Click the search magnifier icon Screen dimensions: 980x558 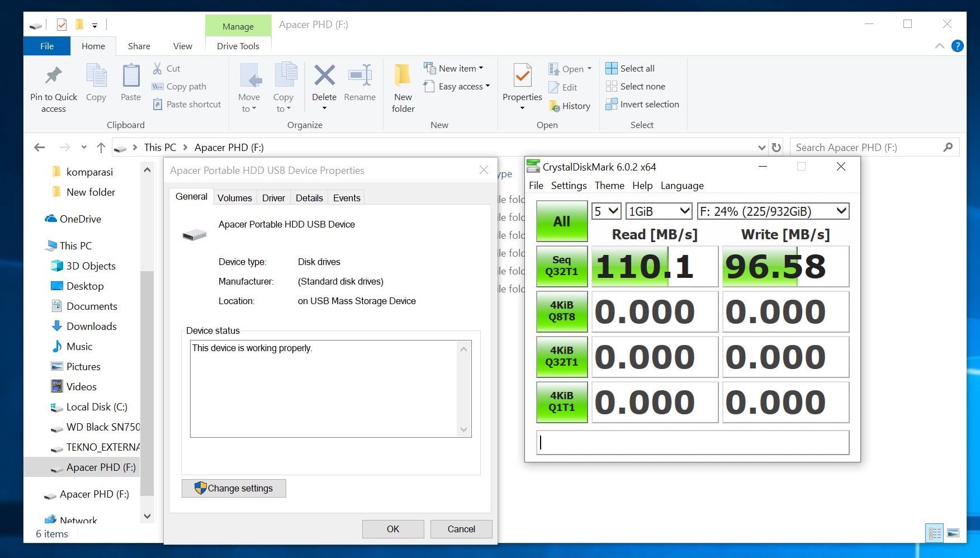coord(948,148)
